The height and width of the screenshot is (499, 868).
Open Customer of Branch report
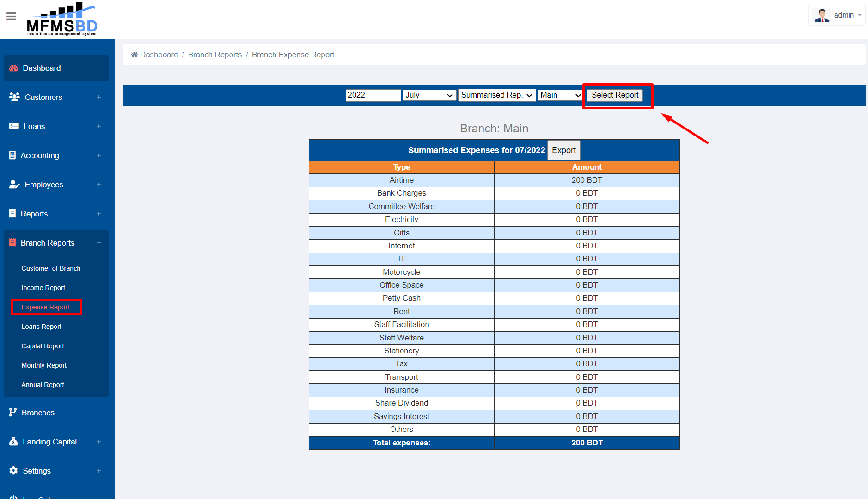pyautogui.click(x=51, y=268)
